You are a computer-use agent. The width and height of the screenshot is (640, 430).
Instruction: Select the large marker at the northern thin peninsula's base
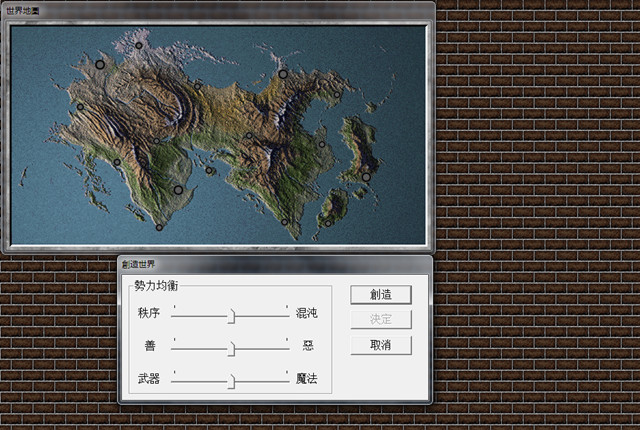[x=283, y=74]
